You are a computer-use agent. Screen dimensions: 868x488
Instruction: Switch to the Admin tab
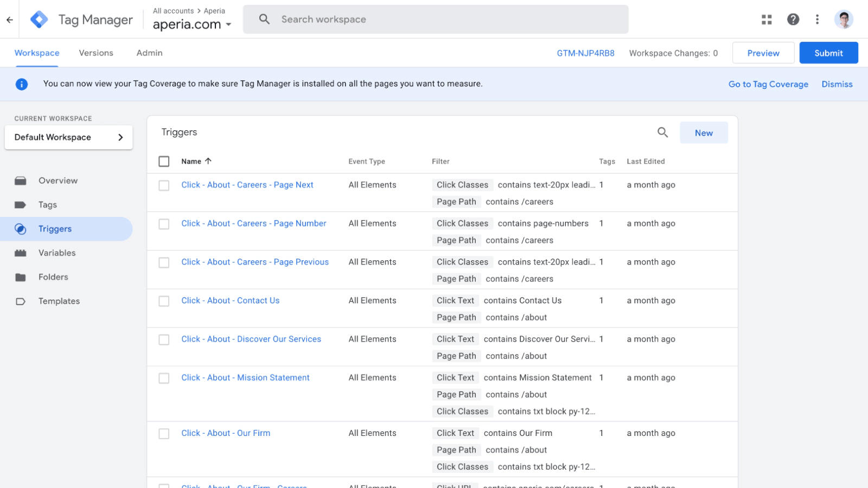coord(149,53)
